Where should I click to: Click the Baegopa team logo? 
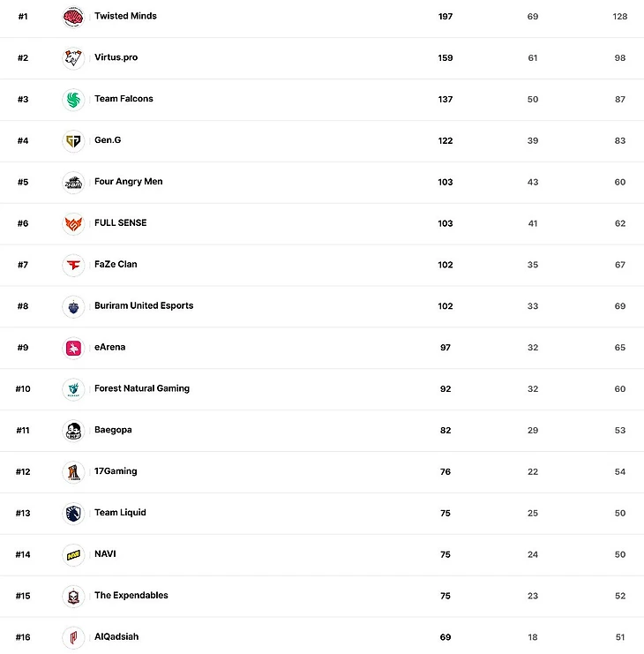click(74, 431)
